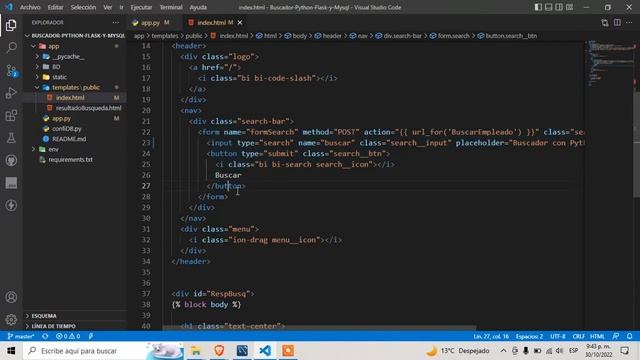Click master branch in status bar
The width and height of the screenshot is (640, 360).
point(21,336)
